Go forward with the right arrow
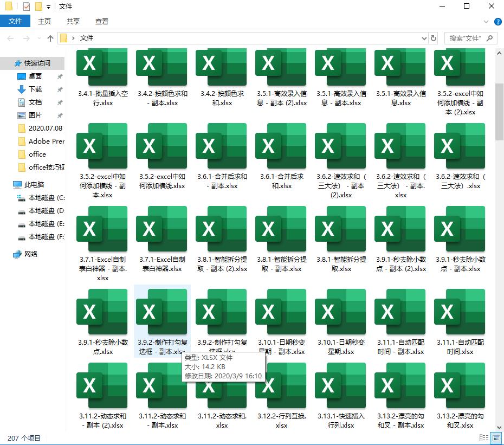Screen dimensions: 504x445 [27, 38]
